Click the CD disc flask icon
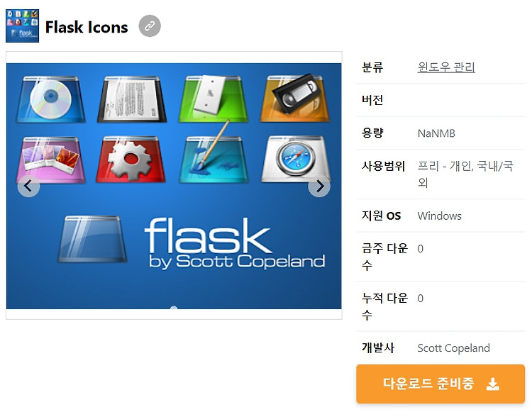Image resolution: width=532 pixels, height=412 pixels. [x=50, y=99]
